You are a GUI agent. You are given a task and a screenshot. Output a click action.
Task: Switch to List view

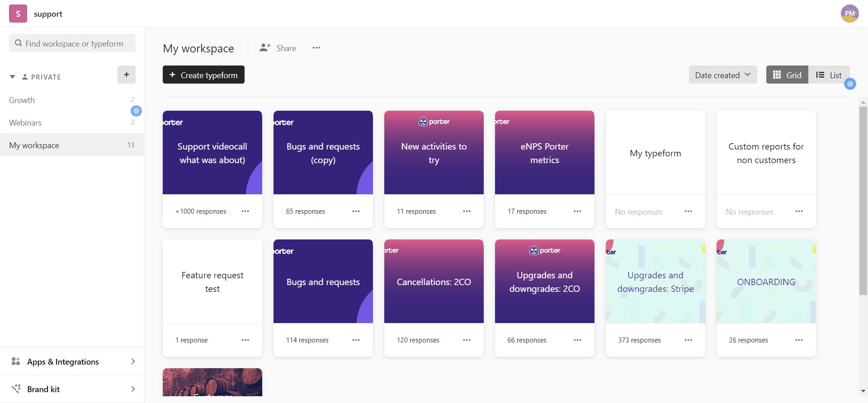(x=829, y=75)
